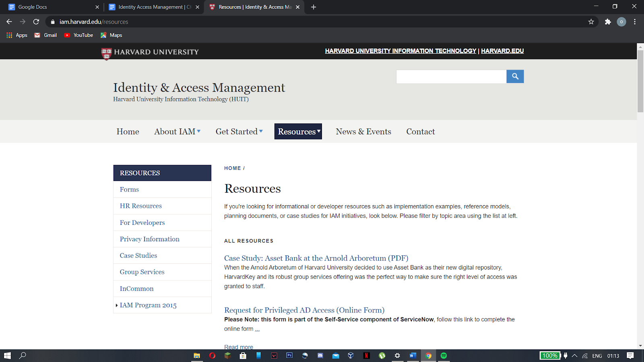644x362 pixels.
Task: Open the Valorant icon on taskbar
Action: click(274, 356)
